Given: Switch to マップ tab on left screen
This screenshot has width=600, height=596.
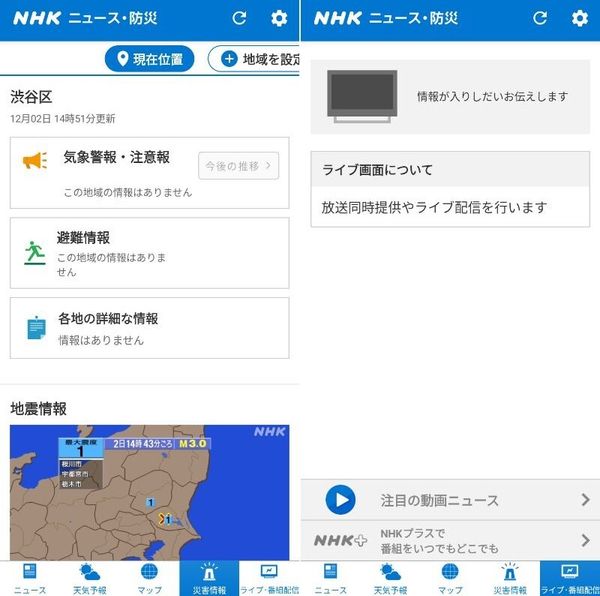Looking at the screenshot, I should [x=149, y=578].
